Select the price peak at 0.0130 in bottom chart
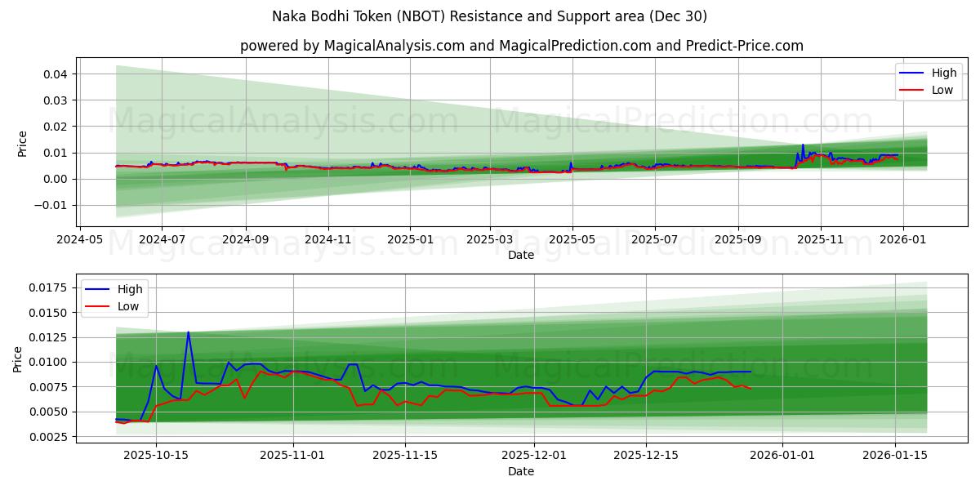Image resolution: width=980 pixels, height=490 pixels. click(x=189, y=332)
